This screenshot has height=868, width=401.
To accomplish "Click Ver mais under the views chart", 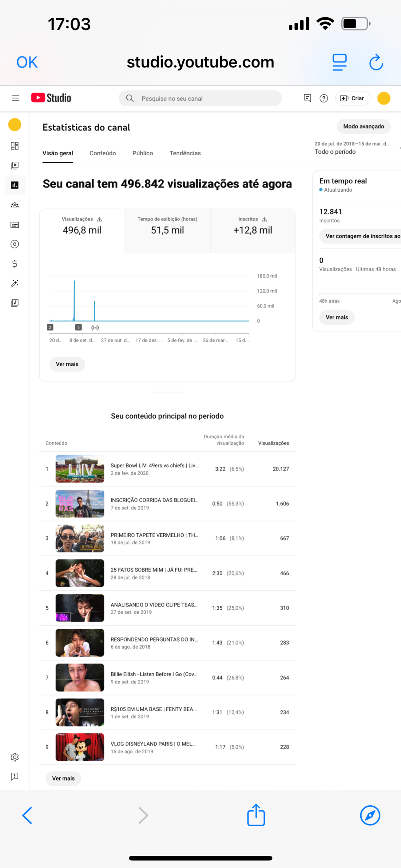I will tap(67, 364).
